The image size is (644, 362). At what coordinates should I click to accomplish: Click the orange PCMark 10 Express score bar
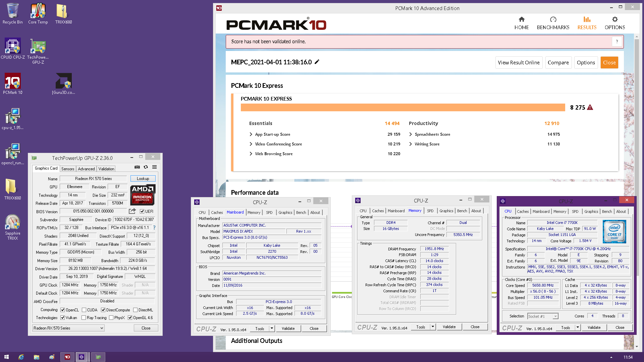(x=403, y=107)
